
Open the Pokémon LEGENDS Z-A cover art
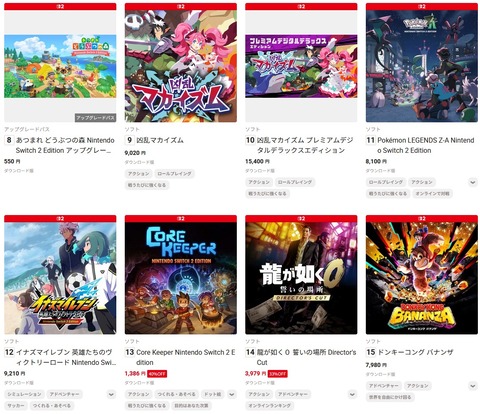click(422, 66)
